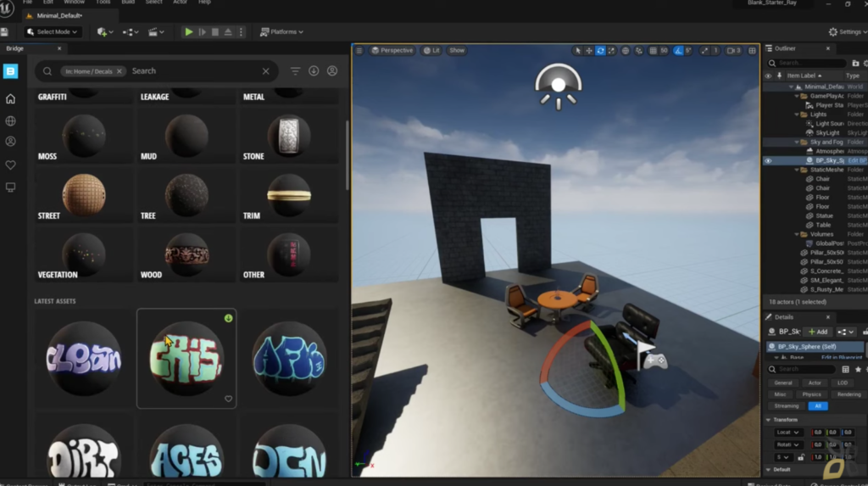868x486 pixels.
Task: Select the viewport Select objects tool
Action: coord(577,50)
